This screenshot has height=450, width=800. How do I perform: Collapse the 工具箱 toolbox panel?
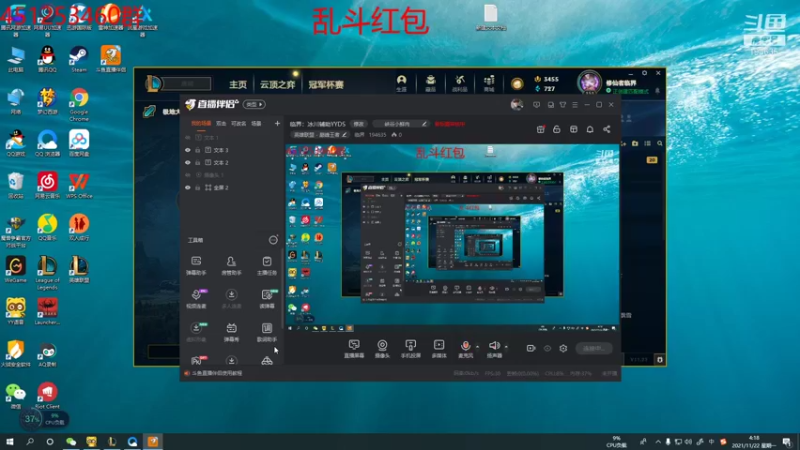click(x=273, y=240)
